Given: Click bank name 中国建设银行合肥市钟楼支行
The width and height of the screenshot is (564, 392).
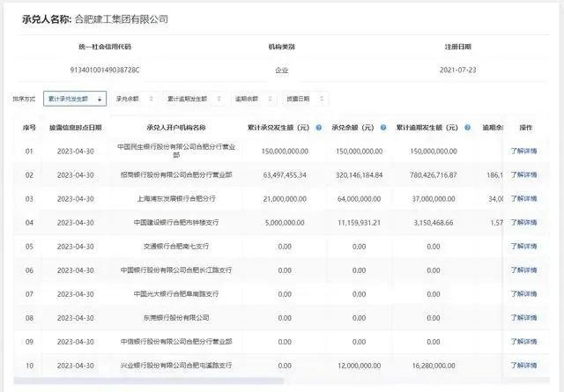Looking at the screenshot, I should [176, 223].
